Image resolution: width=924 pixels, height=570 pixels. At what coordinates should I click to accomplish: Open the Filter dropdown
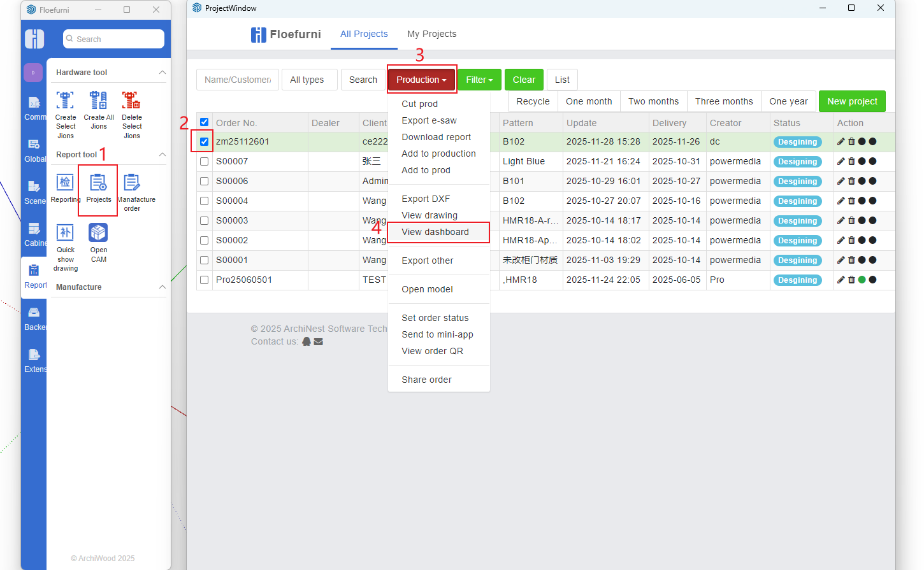click(x=479, y=80)
